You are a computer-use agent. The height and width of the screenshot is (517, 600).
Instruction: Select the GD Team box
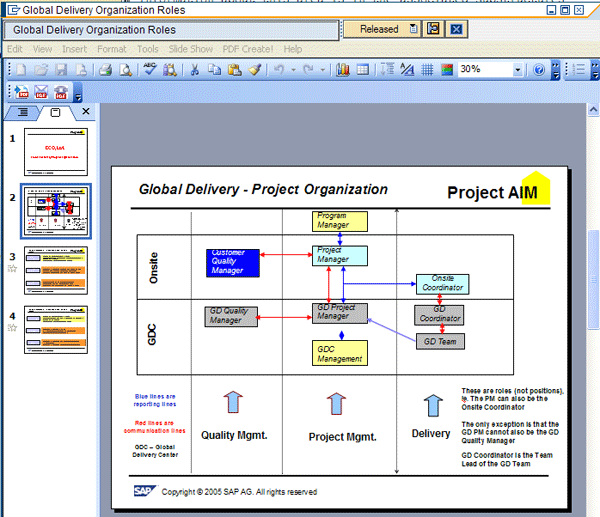pyautogui.click(x=440, y=341)
